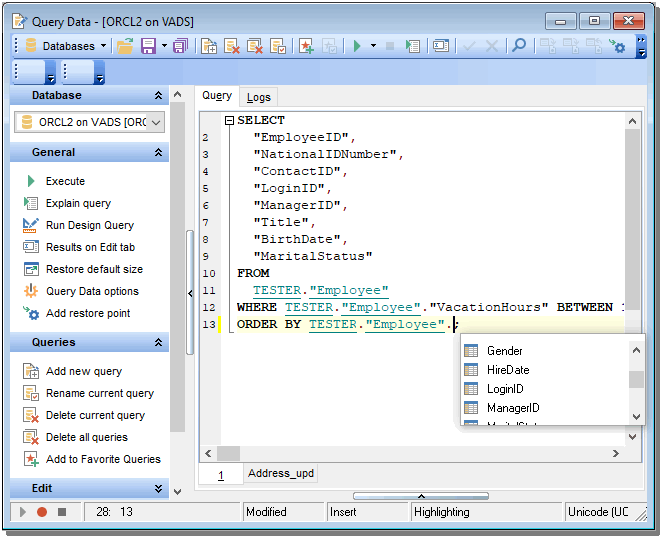
Task: Click Explain query in General panel
Action: tap(78, 203)
